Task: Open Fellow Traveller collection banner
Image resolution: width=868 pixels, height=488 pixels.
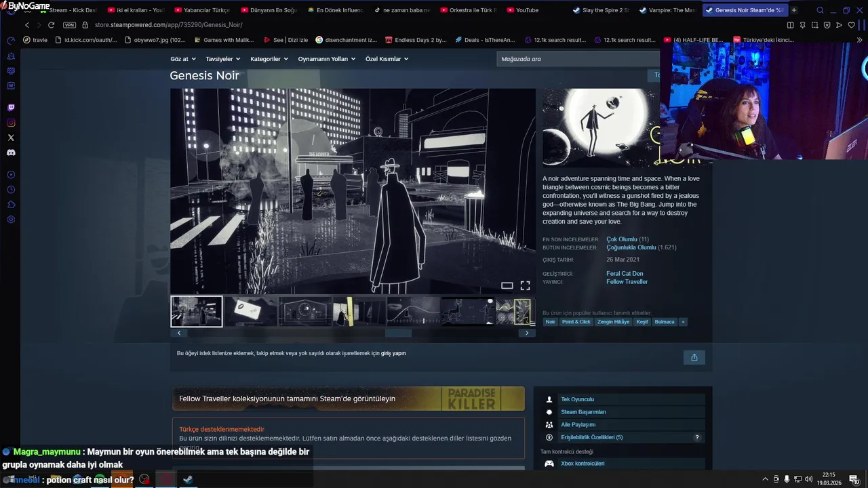Action: (348, 399)
